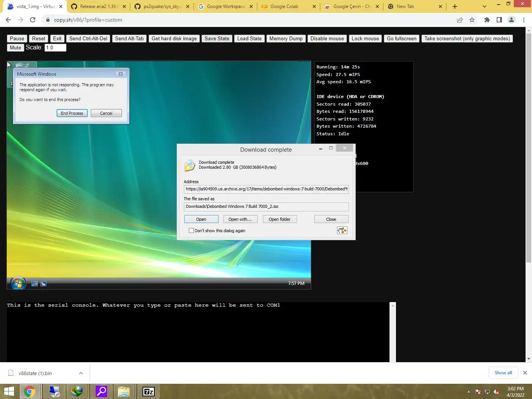Close the downloads bar
This screenshot has height=399, width=532.
coord(525,373)
